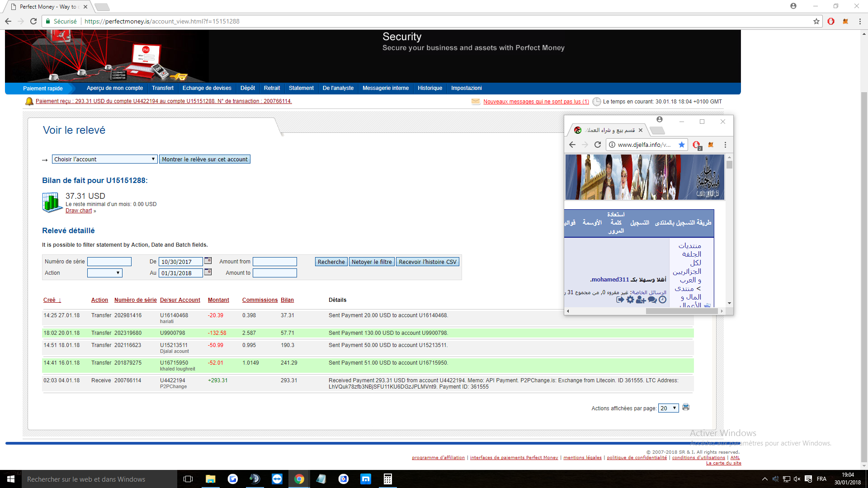Image resolution: width=868 pixels, height=488 pixels.
Task: Click the Paiement rapide button
Action: click(x=43, y=89)
